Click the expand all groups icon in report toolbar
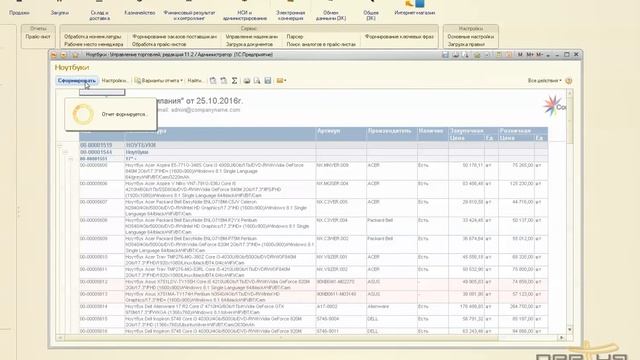 point(213,81)
